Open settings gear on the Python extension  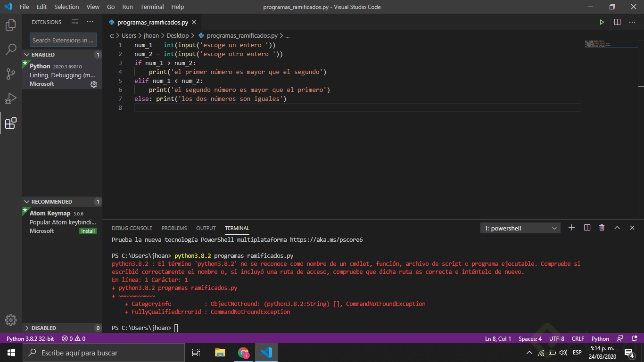pyautogui.click(x=93, y=84)
